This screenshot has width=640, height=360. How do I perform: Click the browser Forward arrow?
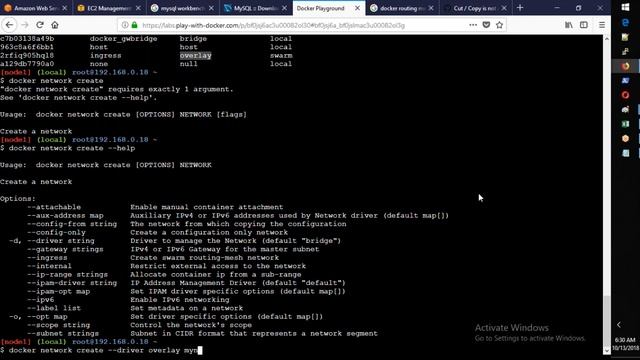click(25, 25)
